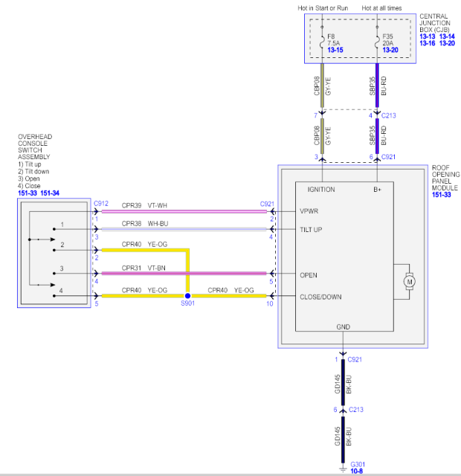Click the motor M symbol in module

(x=408, y=281)
